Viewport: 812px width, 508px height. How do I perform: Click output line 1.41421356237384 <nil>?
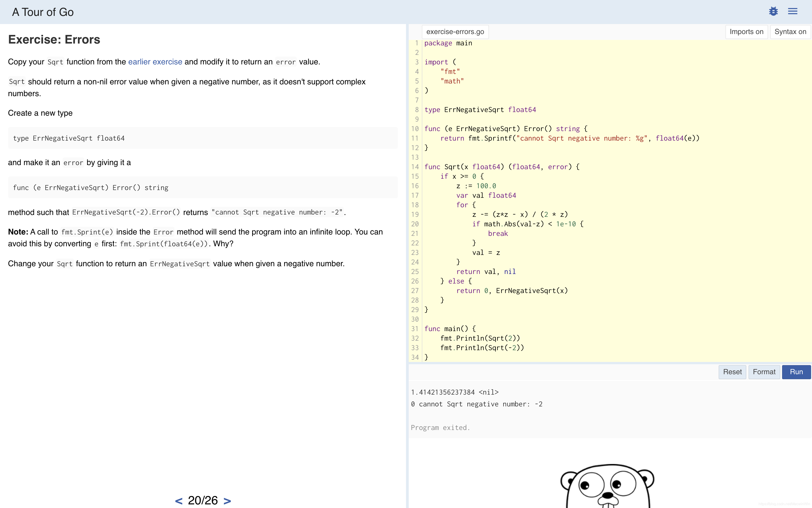[455, 392]
